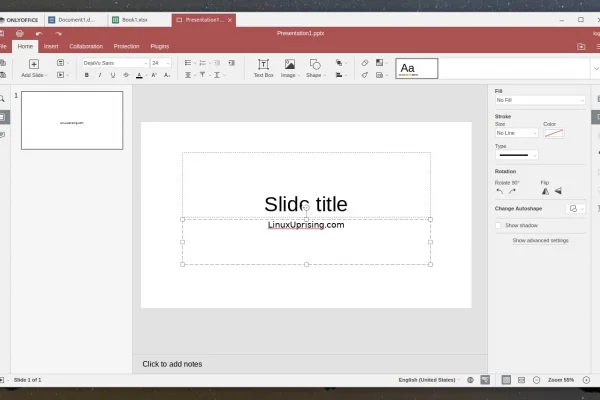The image size is (600, 400).
Task: Click the vertical align icon
Action: (x=202, y=75)
